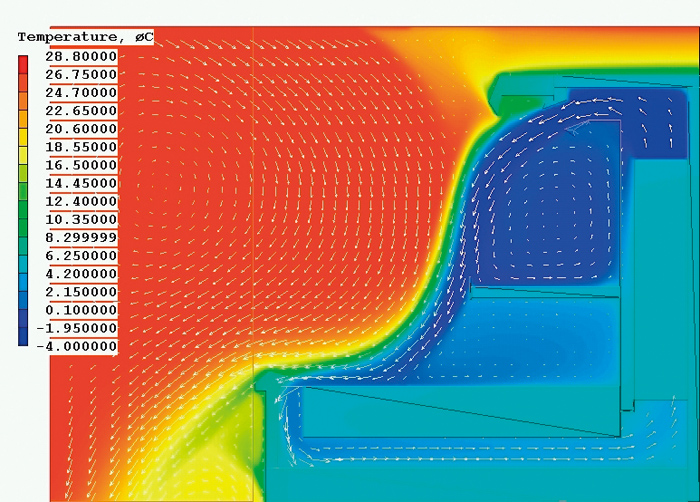Select the 18.55000 legend value
The image size is (700, 502).
click(x=81, y=146)
